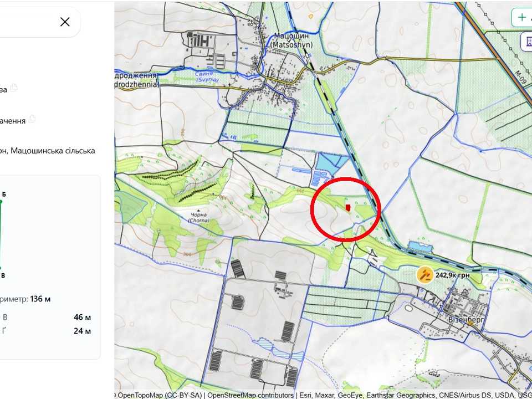
Task: Select the side length 24 м
Action: pos(82,331)
